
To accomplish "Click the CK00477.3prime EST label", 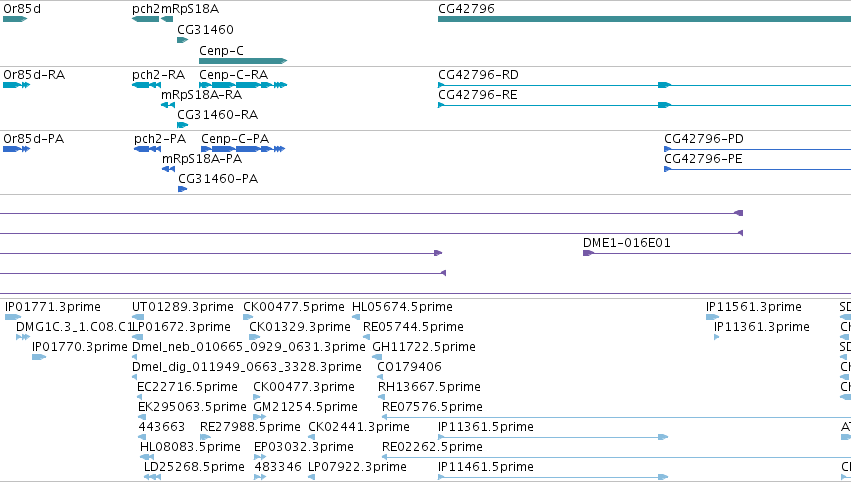I will 304,388.
